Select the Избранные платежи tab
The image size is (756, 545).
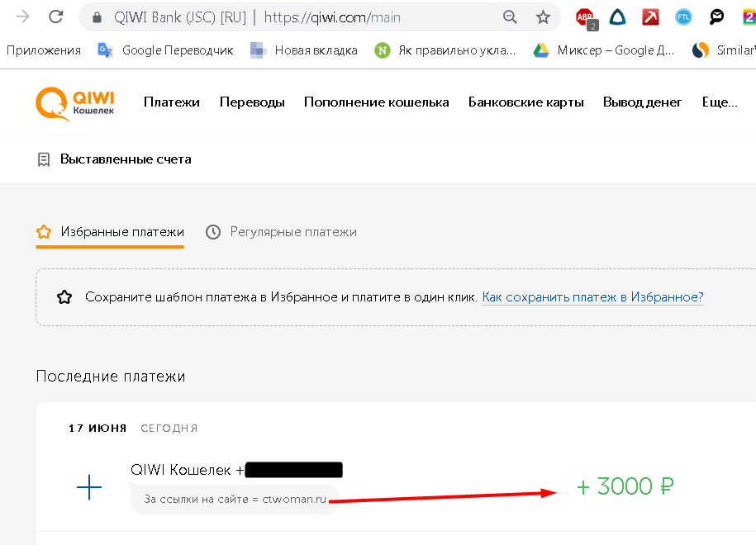[110, 232]
